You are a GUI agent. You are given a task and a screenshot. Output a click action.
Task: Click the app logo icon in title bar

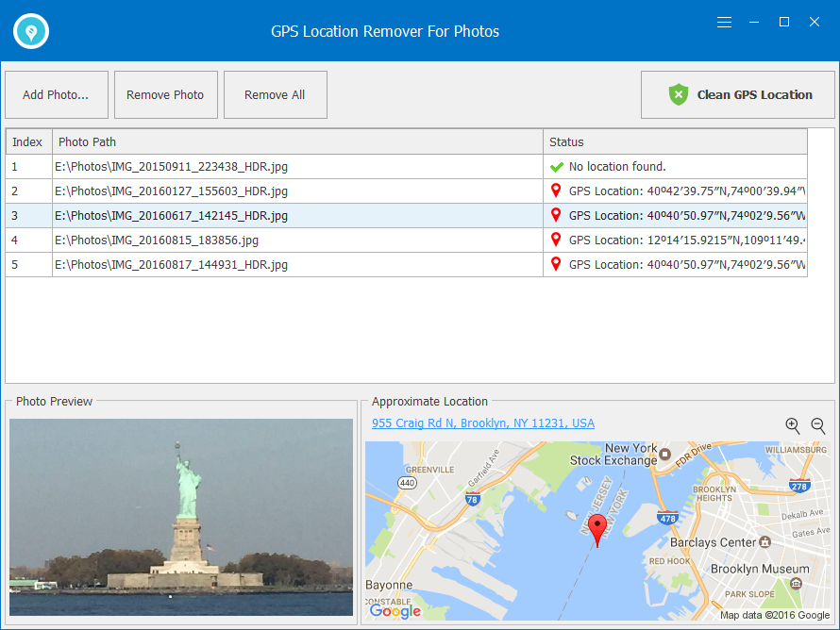pyautogui.click(x=31, y=31)
